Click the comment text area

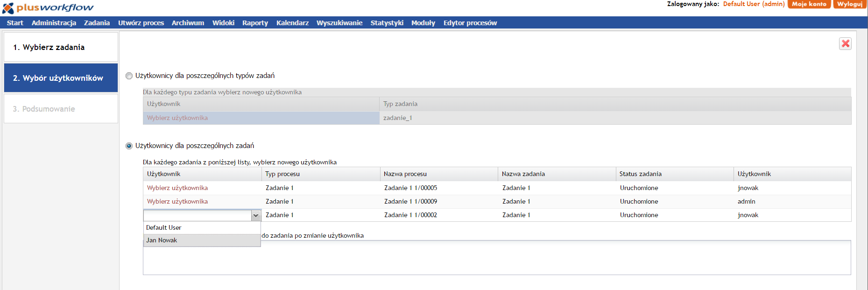[497, 258]
